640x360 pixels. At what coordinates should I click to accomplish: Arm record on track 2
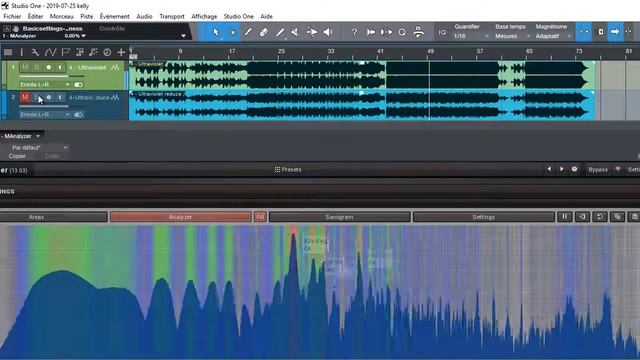pyautogui.click(x=49, y=97)
